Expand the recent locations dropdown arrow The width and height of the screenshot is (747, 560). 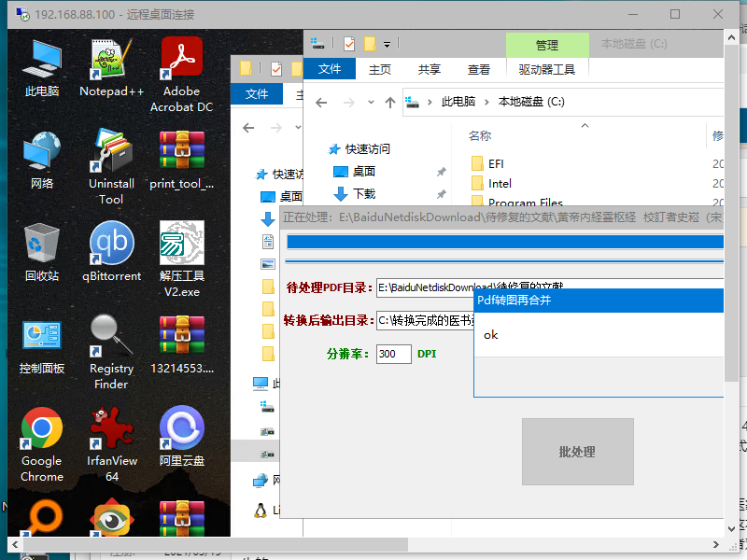pos(371,102)
